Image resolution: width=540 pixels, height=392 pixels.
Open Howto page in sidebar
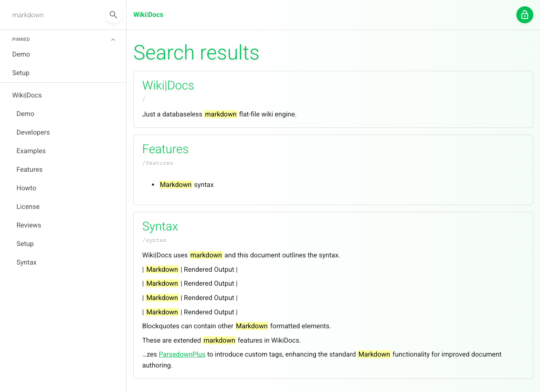pyautogui.click(x=26, y=188)
